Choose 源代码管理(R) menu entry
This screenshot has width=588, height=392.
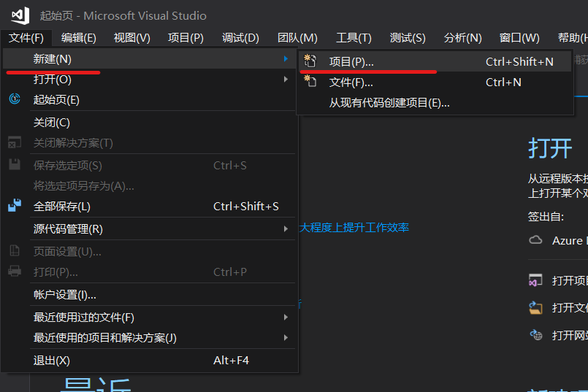[x=149, y=228]
